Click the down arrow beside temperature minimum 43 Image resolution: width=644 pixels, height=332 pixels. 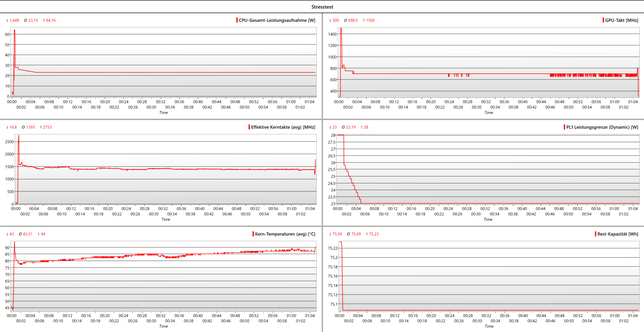point(7,234)
